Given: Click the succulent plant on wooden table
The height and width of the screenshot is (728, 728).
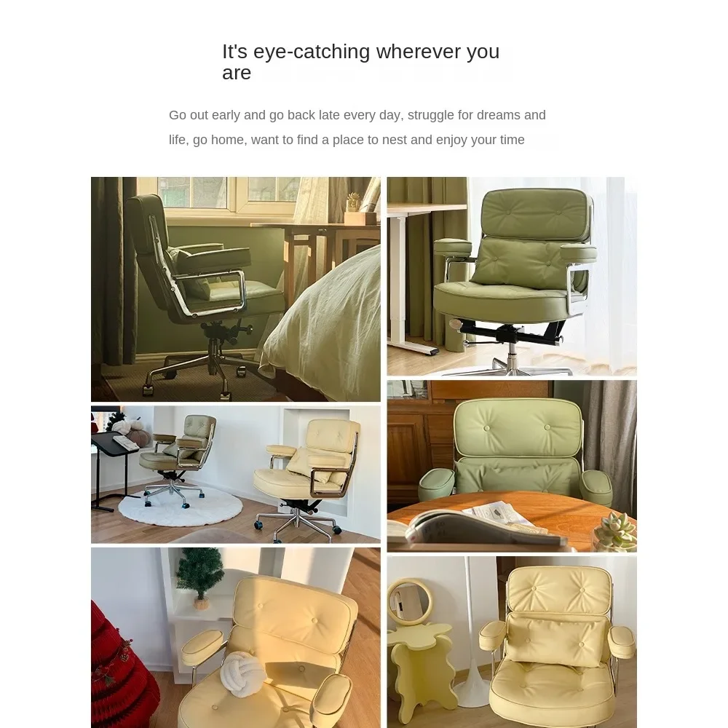Looking at the screenshot, I should click(614, 530).
